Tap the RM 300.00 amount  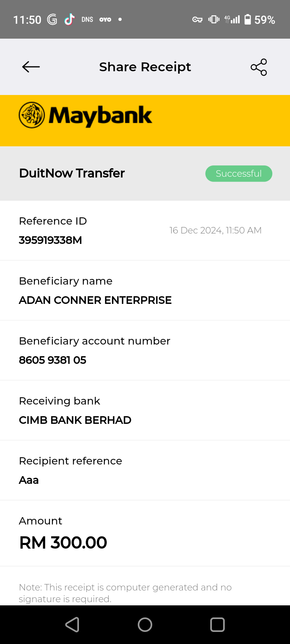click(x=63, y=543)
